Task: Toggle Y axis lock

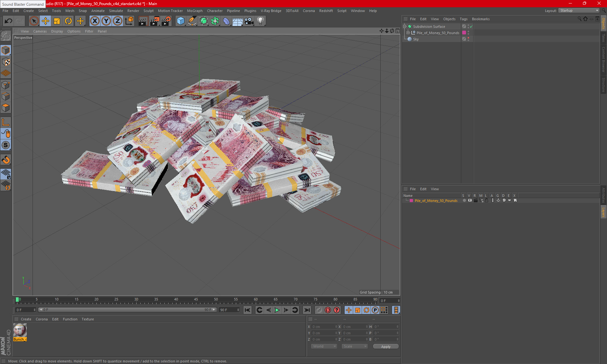Action: (x=106, y=21)
